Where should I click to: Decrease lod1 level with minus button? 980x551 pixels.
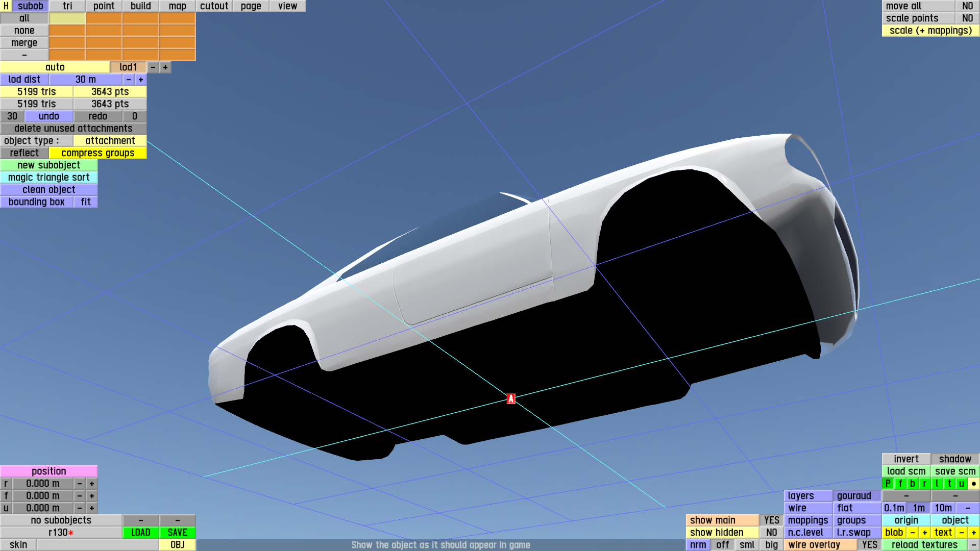153,67
